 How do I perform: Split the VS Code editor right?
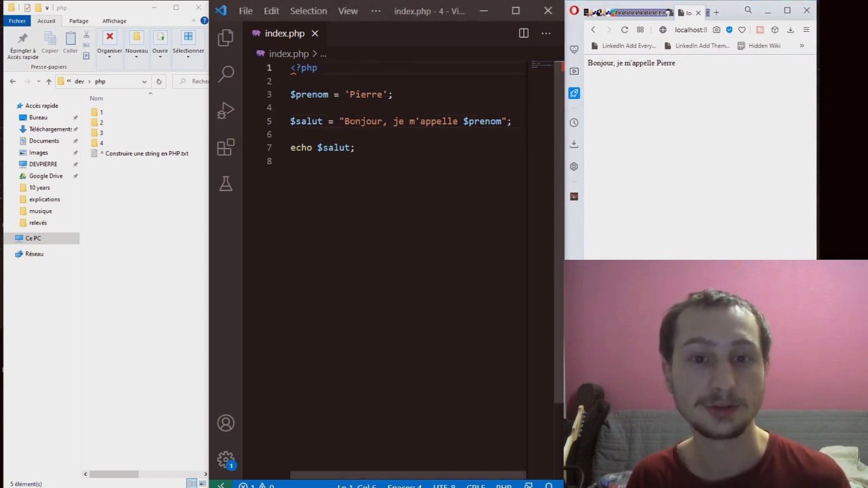tap(524, 33)
